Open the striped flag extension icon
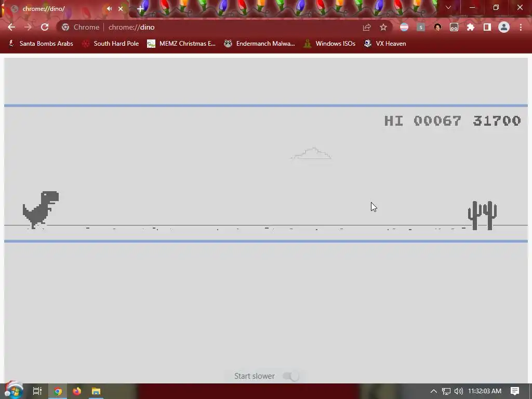Viewport: 532px width, 399px height. pos(404,27)
